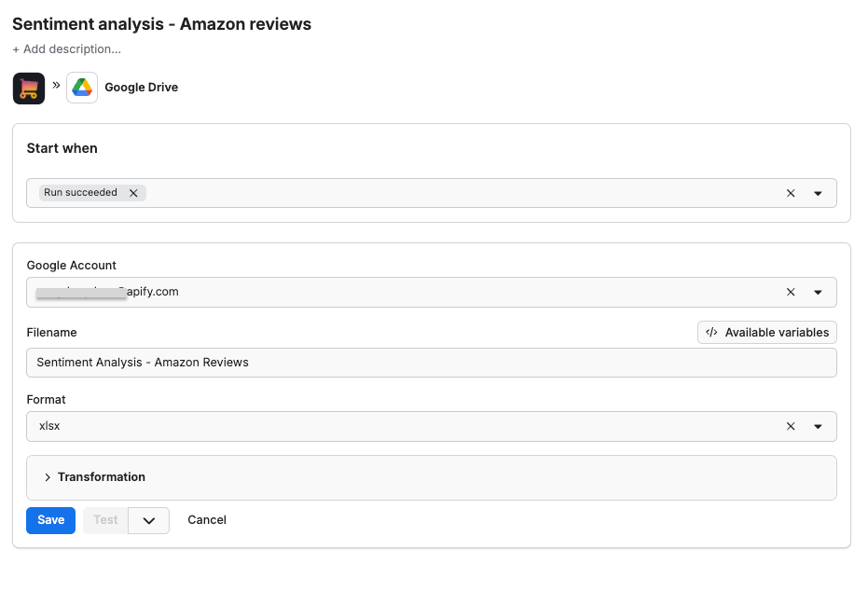Open the Start when dropdown
868x605 pixels.
[x=818, y=192]
